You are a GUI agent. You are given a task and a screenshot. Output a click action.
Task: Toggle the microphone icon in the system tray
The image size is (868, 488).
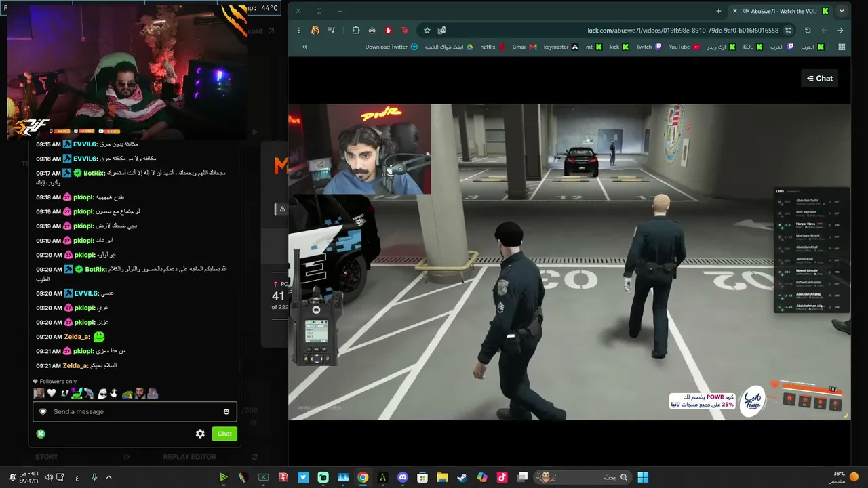pyautogui.click(x=94, y=477)
